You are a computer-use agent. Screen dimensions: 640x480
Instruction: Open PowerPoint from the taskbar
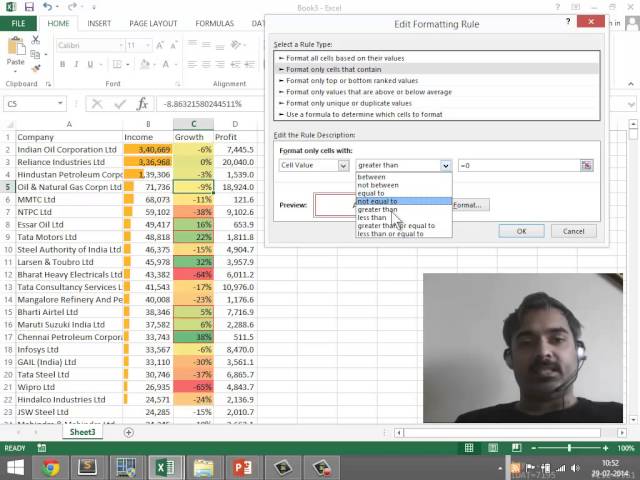[242, 467]
